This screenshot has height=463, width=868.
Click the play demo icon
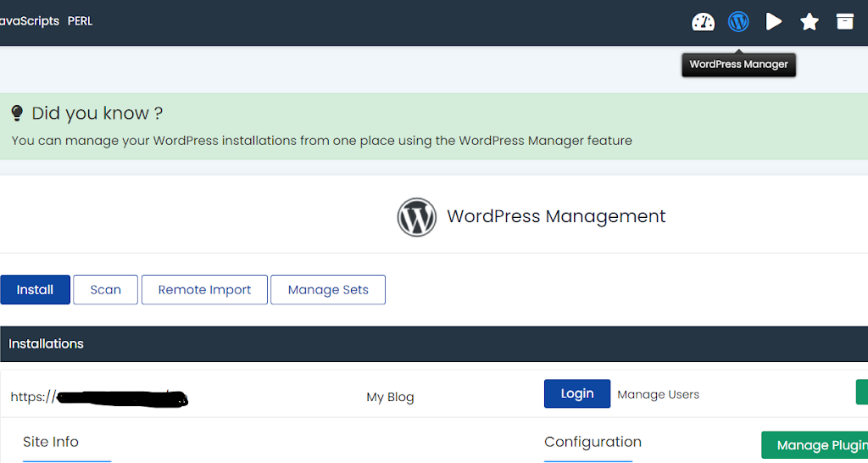tap(773, 22)
